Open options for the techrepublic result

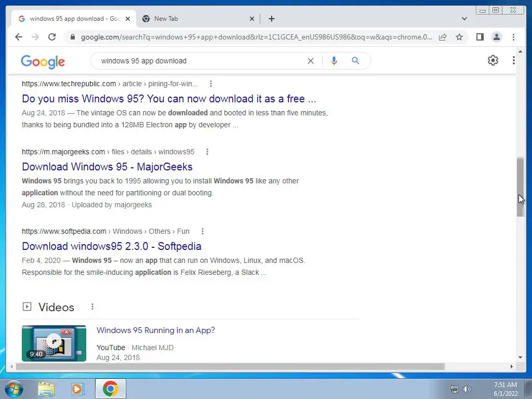[211, 84]
